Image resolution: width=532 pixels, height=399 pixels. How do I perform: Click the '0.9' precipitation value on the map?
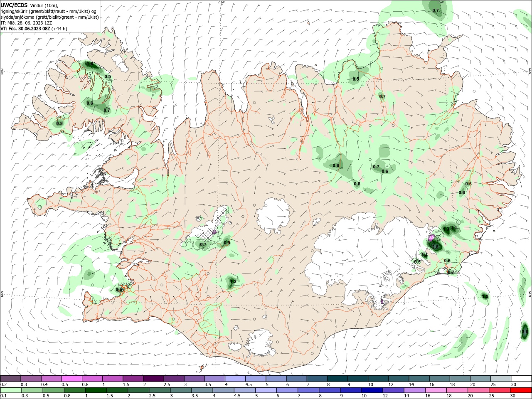pyautogui.click(x=227, y=243)
